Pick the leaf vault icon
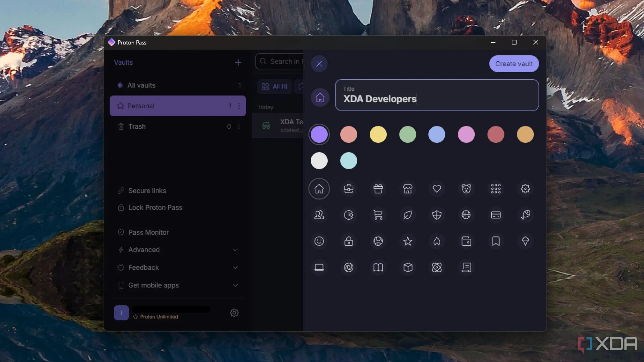This screenshot has height=362, width=644. [x=408, y=215]
